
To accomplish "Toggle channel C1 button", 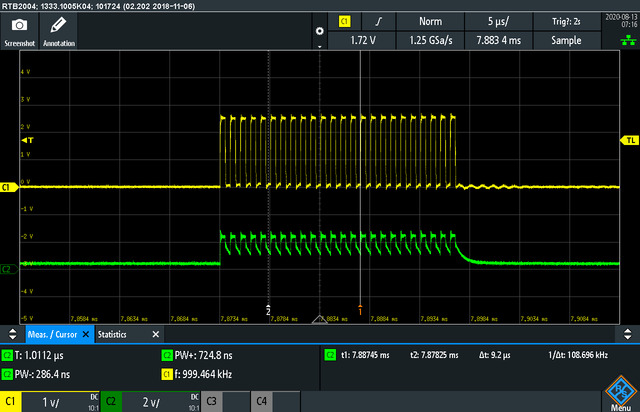I will coord(11,401).
